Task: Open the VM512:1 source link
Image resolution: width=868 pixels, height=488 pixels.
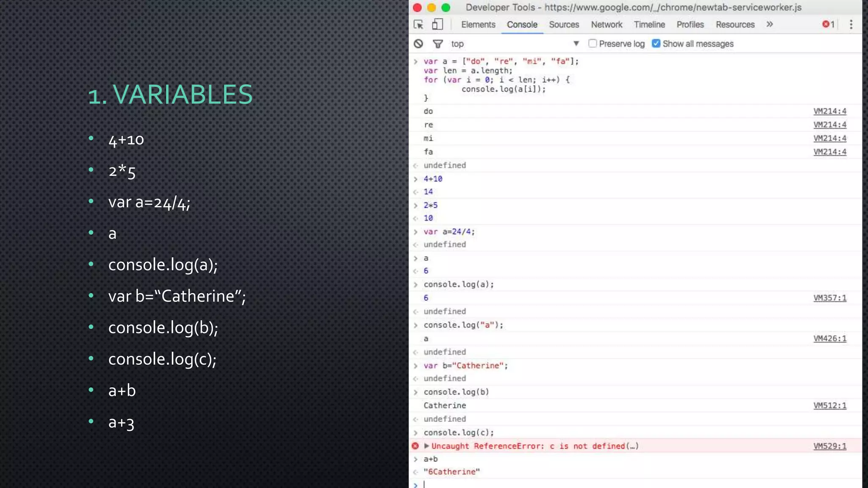Action: (x=830, y=405)
